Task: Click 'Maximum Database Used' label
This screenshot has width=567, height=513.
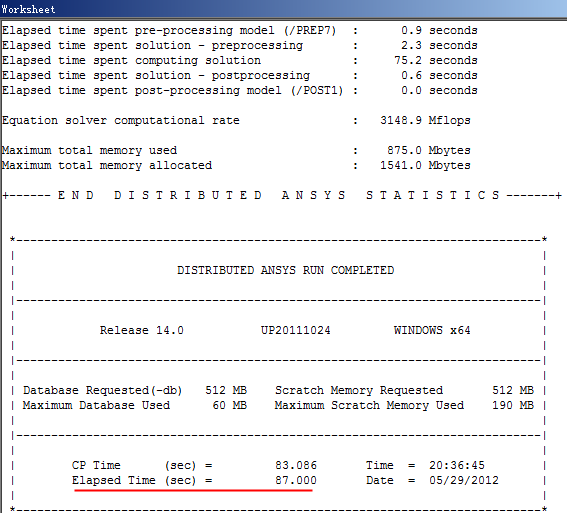Action: [96, 405]
